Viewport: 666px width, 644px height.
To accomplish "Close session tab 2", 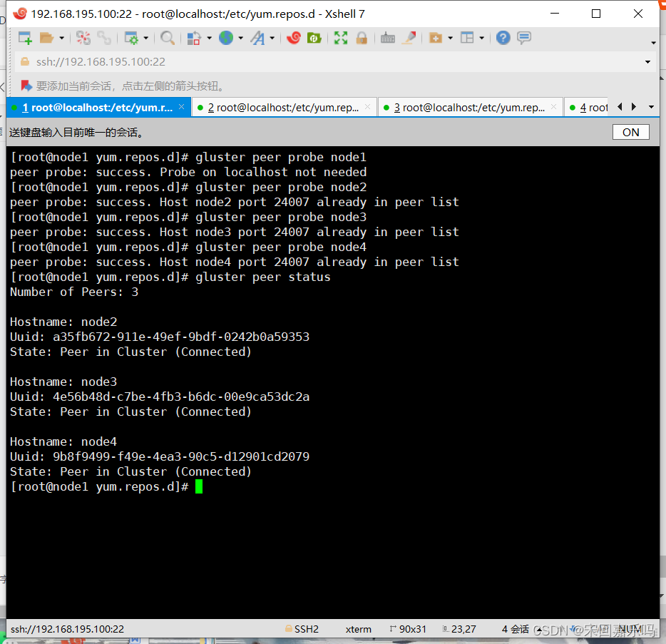I will [x=367, y=107].
